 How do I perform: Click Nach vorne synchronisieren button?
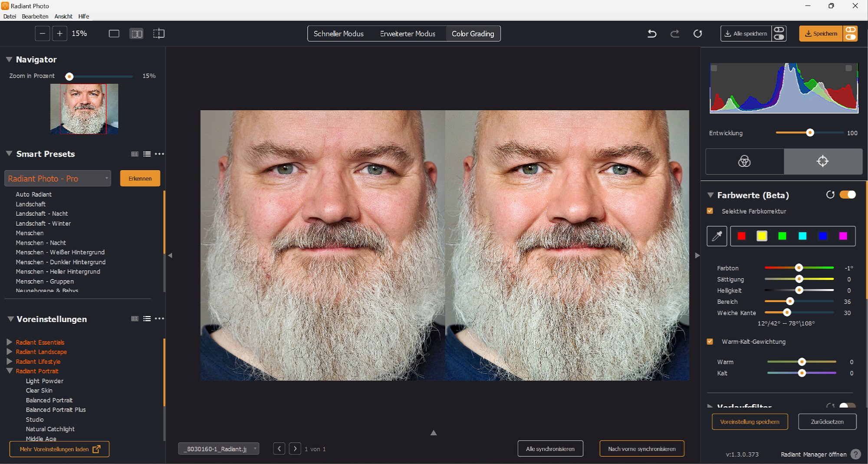pyautogui.click(x=642, y=449)
